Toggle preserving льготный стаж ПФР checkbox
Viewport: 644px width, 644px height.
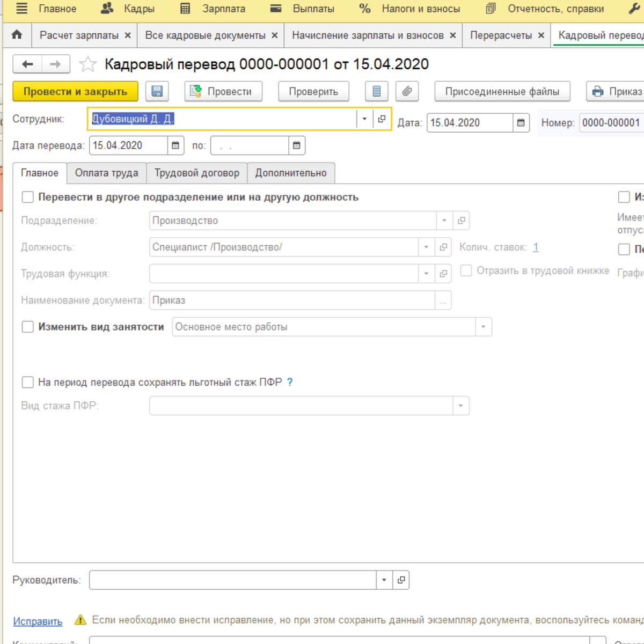coord(28,382)
